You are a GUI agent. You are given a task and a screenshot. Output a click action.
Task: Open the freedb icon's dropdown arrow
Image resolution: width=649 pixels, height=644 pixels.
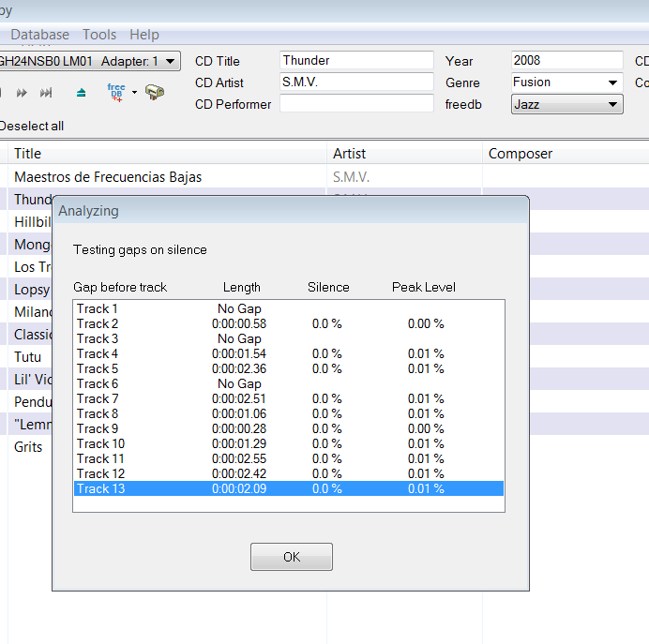134,92
